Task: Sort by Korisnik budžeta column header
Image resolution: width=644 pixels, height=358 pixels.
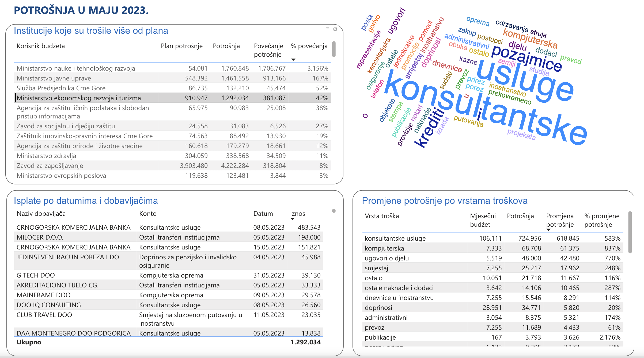Action: coord(41,46)
